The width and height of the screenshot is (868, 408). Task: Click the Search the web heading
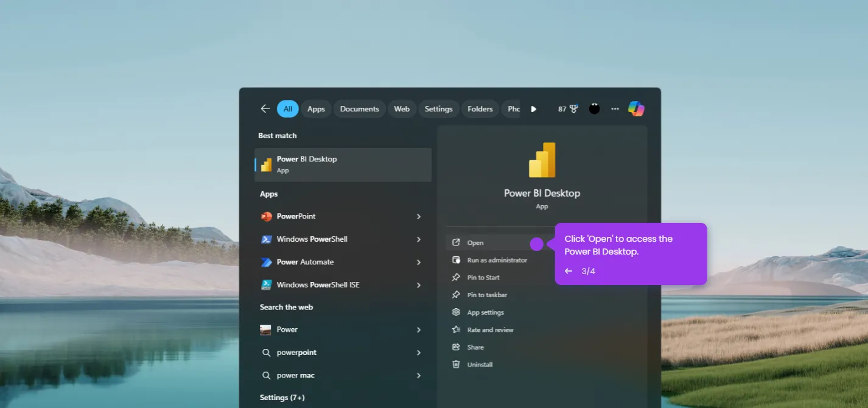[286, 307]
